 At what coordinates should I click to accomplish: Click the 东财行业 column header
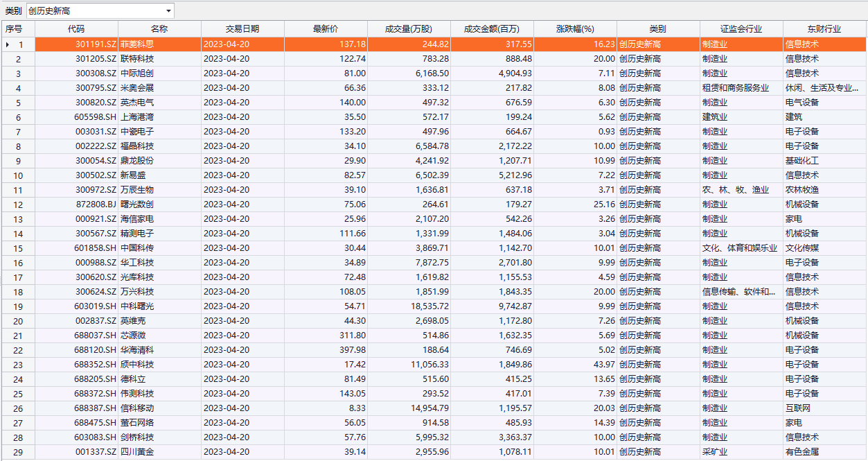point(824,29)
